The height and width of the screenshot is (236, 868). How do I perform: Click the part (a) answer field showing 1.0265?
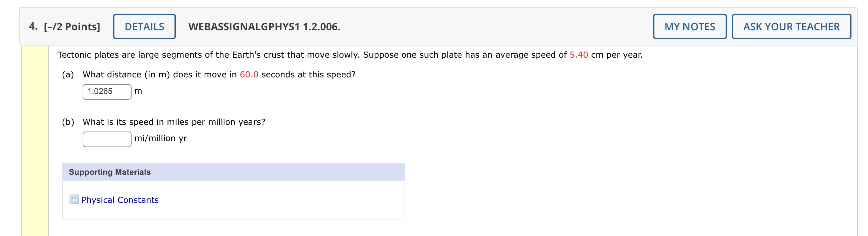106,90
